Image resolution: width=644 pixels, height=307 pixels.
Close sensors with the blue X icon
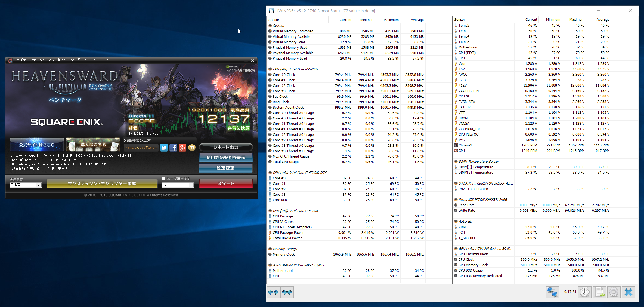tap(628, 292)
